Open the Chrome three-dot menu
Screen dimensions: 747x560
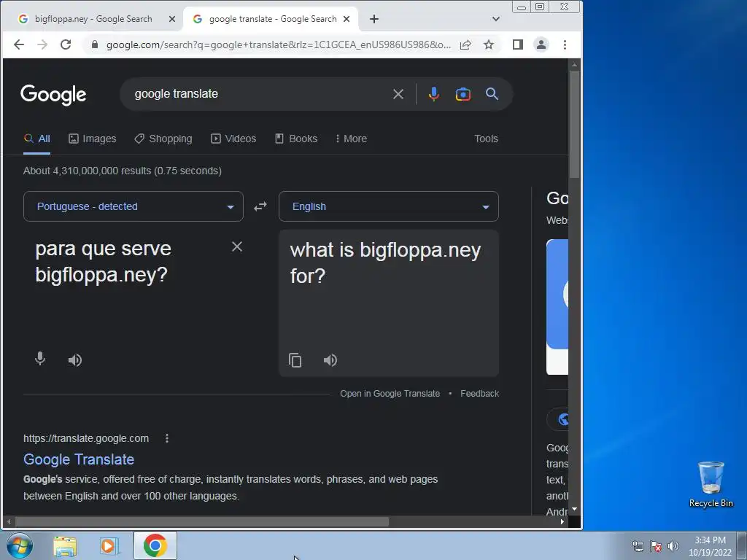click(565, 44)
